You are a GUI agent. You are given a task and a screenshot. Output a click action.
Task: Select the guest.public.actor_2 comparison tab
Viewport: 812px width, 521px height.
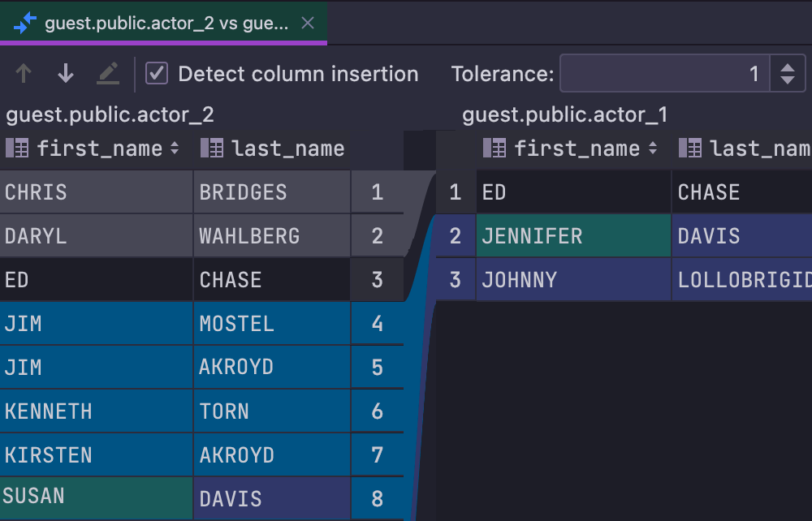[x=166, y=24]
